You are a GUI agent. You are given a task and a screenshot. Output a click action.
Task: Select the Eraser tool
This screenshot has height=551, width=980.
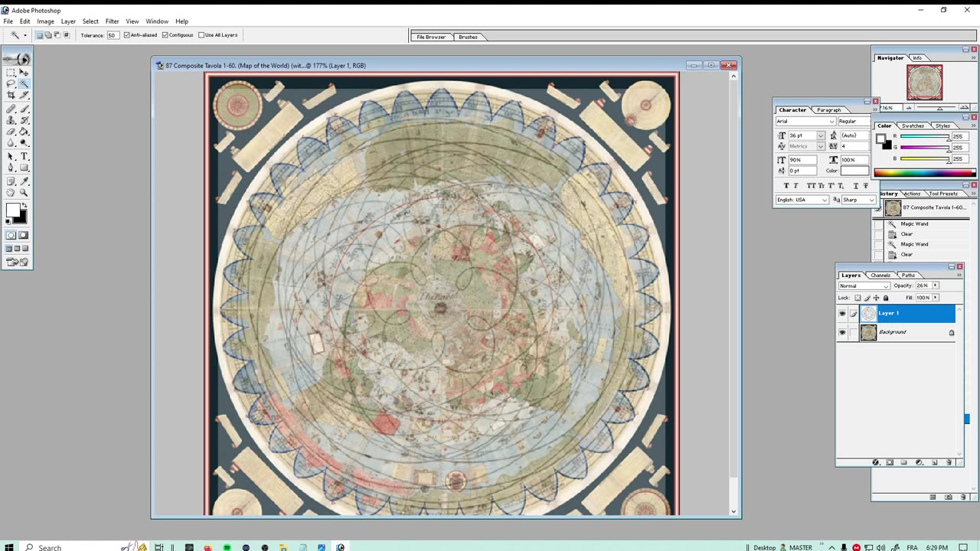pyautogui.click(x=11, y=132)
